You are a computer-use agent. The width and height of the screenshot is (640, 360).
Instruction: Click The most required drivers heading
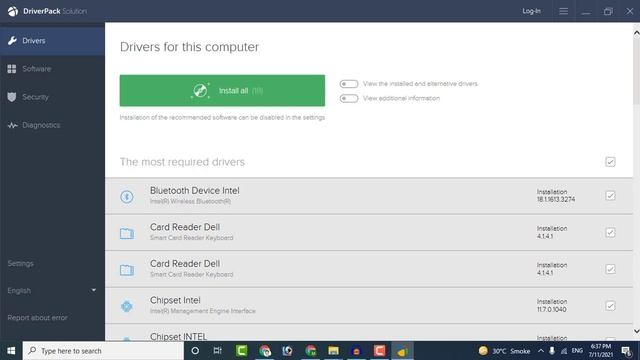(x=182, y=162)
